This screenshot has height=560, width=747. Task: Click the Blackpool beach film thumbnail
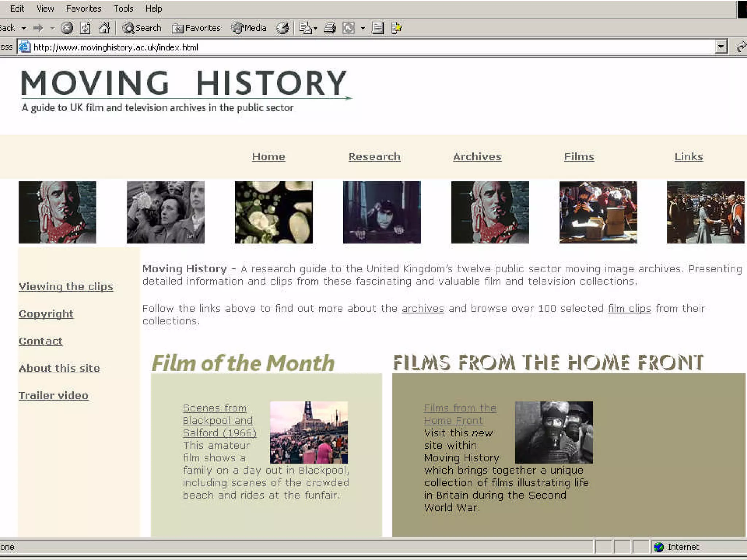pyautogui.click(x=309, y=432)
